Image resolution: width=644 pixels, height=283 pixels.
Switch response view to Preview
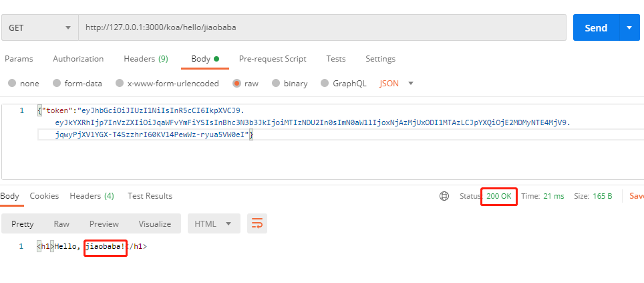(104, 224)
